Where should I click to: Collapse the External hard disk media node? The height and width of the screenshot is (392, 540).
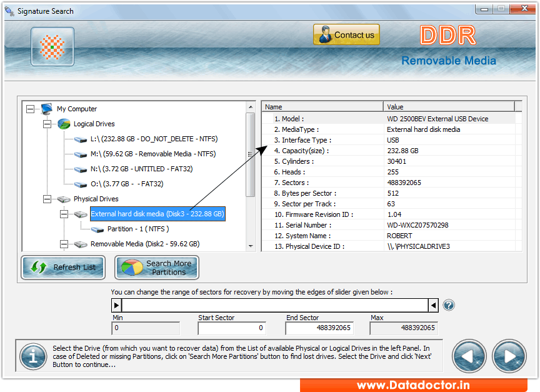[x=65, y=214]
